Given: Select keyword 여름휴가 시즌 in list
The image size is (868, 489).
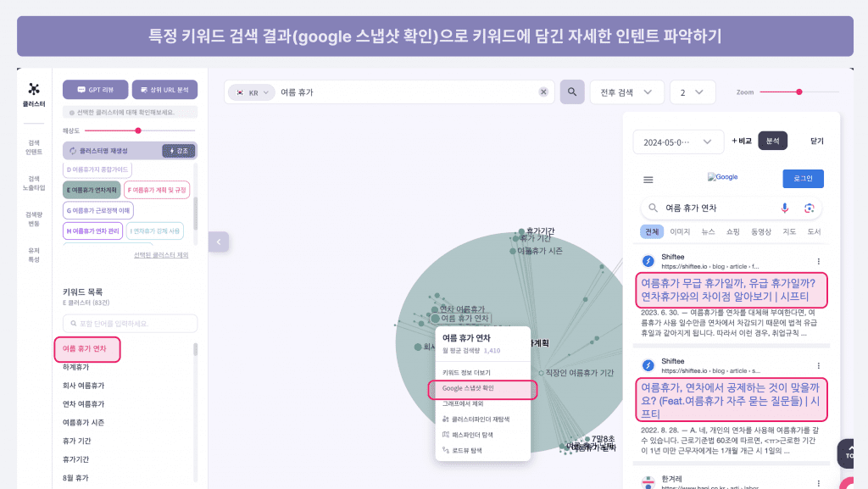Looking at the screenshot, I should pyautogui.click(x=84, y=423).
